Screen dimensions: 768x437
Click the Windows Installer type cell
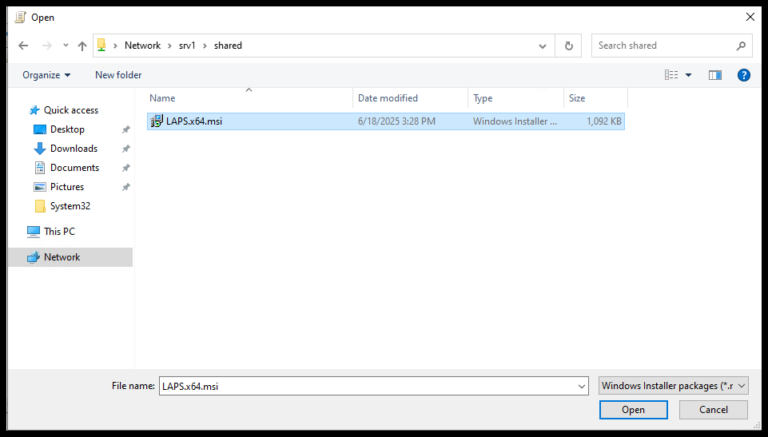515,121
